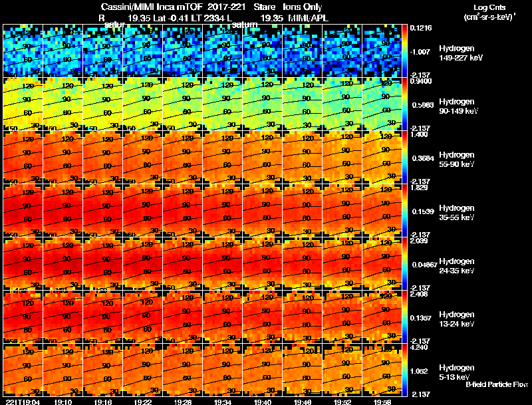Viewport: 532px width, 405px height.
Task: Click the 19:52 panel in the 5-13 keV row
Action: point(342,370)
